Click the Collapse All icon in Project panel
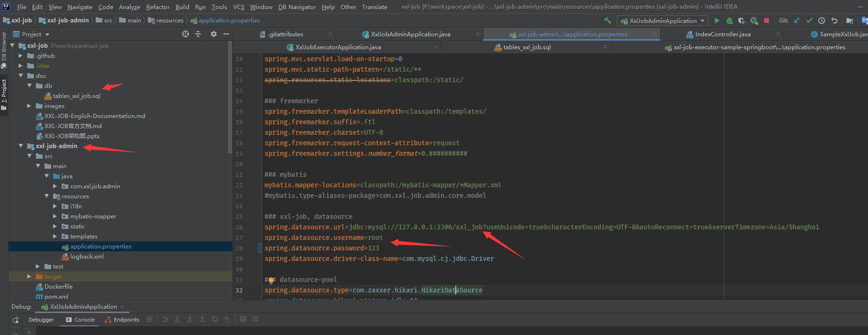Viewport: 868px width, 335px height. point(198,34)
